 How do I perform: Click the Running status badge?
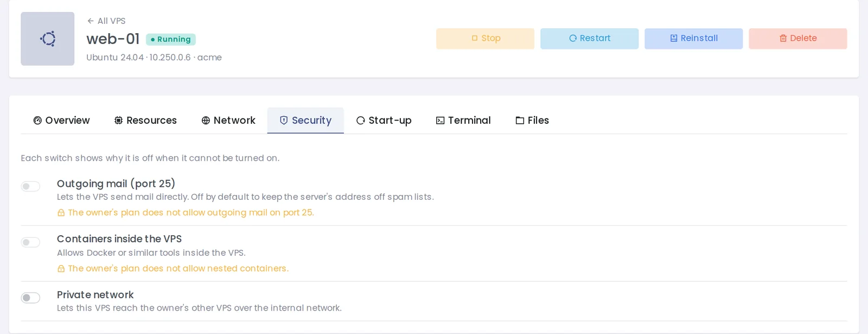tap(171, 39)
